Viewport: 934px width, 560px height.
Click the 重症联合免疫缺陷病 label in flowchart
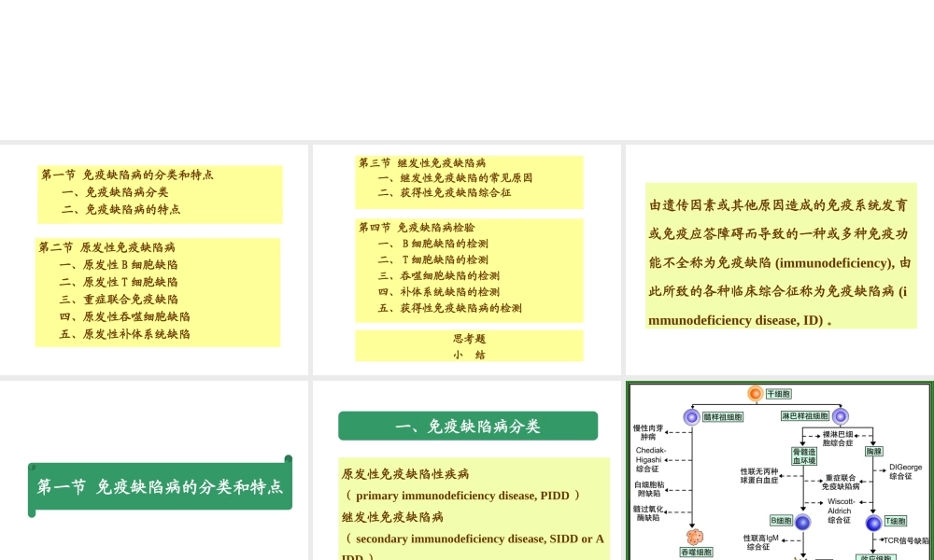point(842,482)
